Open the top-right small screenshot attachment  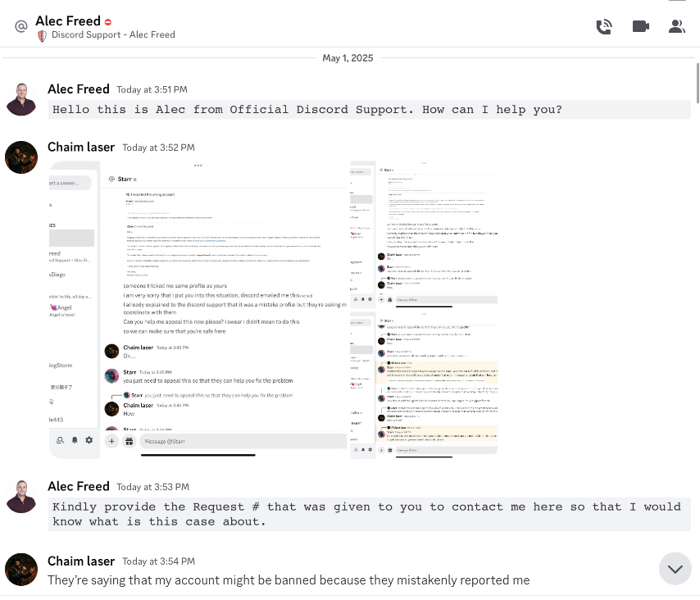pyautogui.click(x=424, y=233)
